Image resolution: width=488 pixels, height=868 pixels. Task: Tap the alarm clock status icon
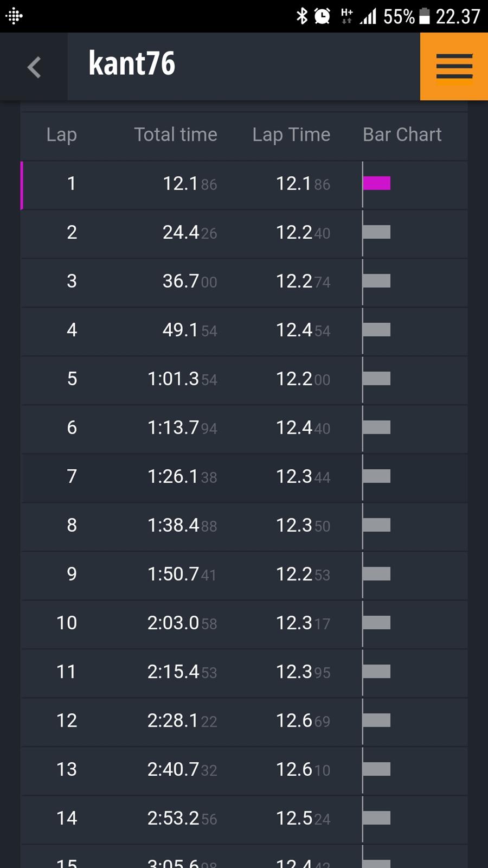point(321,16)
